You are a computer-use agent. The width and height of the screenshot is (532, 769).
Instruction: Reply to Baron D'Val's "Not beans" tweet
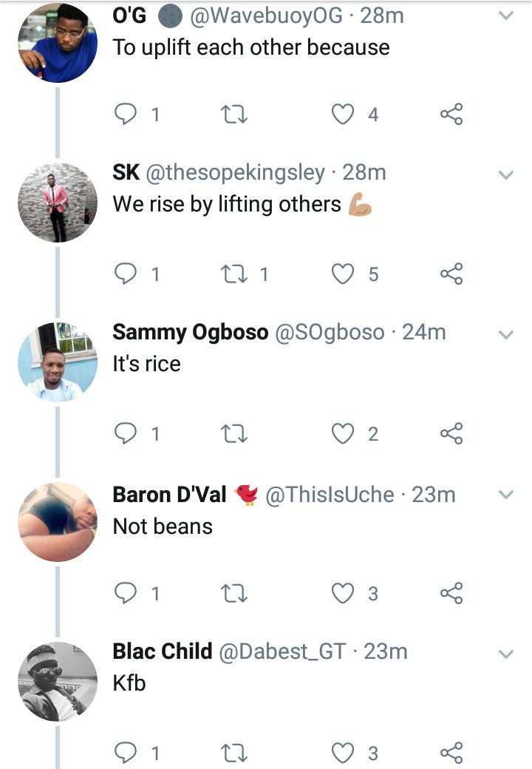point(127,593)
